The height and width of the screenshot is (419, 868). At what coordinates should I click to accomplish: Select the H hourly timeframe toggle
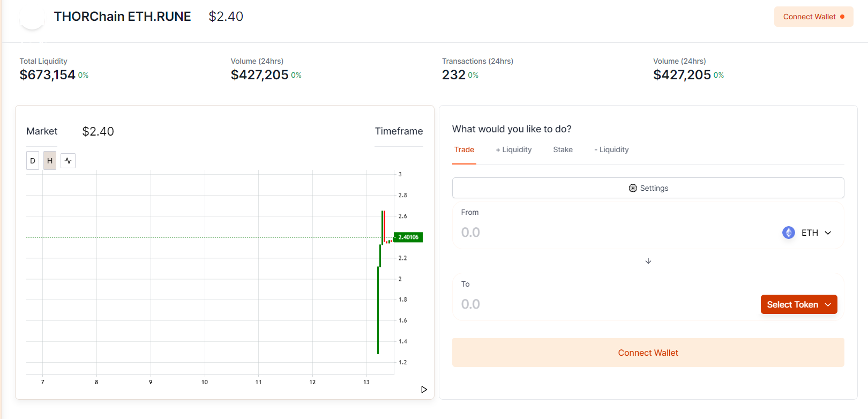(50, 161)
